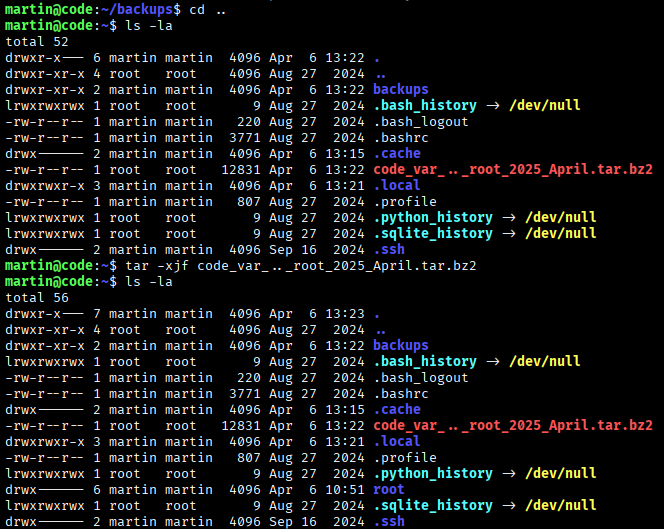This screenshot has height=529, width=664.
Task: Click '.profile' file in the first listing
Action: [405, 201]
